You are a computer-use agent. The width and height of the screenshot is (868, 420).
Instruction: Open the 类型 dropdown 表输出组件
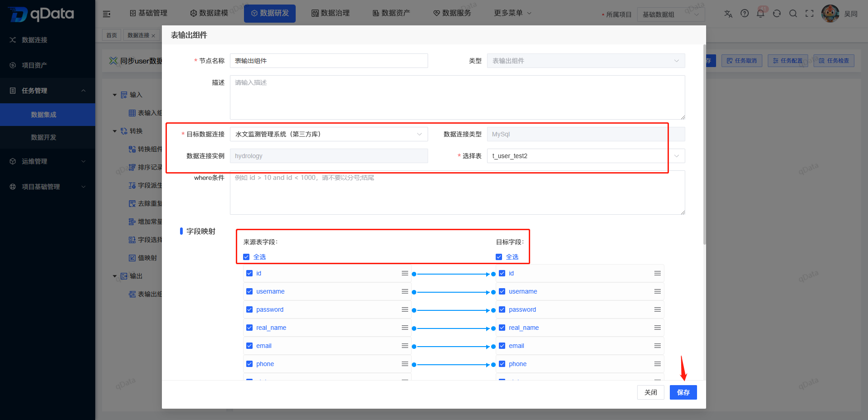(586, 61)
